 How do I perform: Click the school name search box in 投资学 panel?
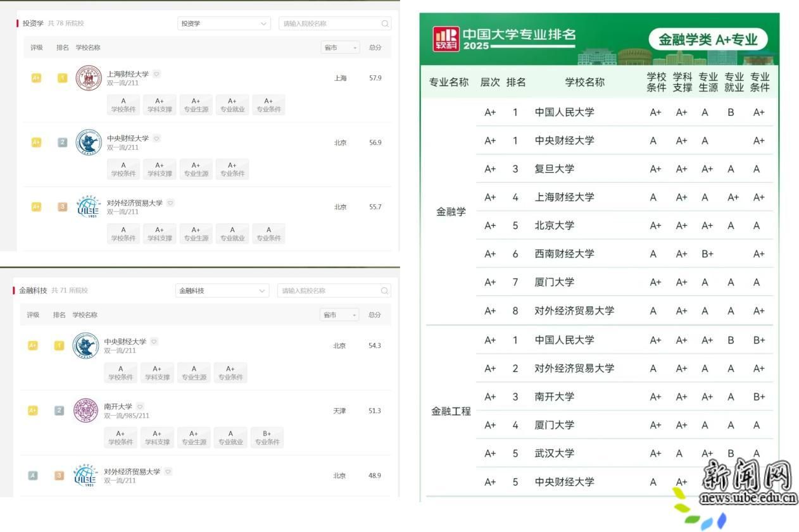(335, 23)
